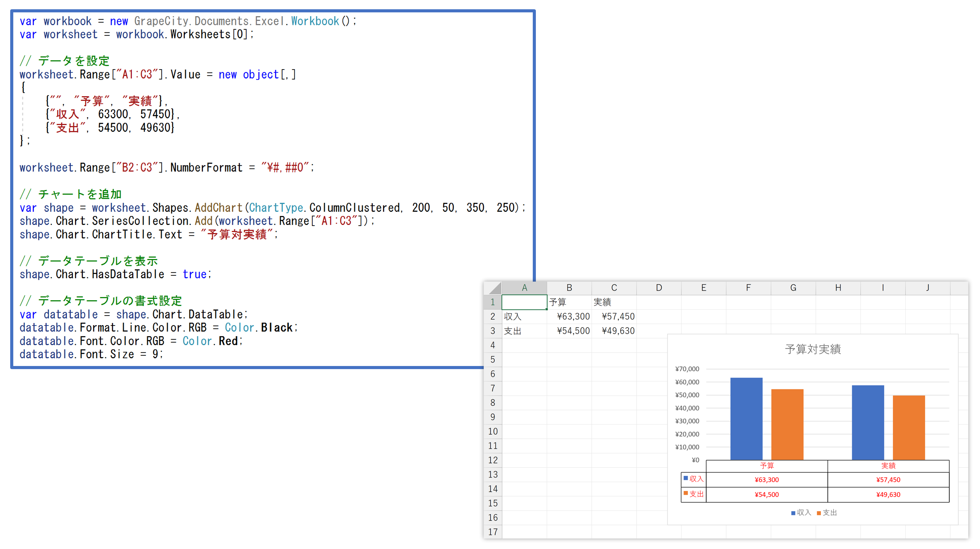Select the blue 収入 bar for 予算

pyautogui.click(x=746, y=419)
